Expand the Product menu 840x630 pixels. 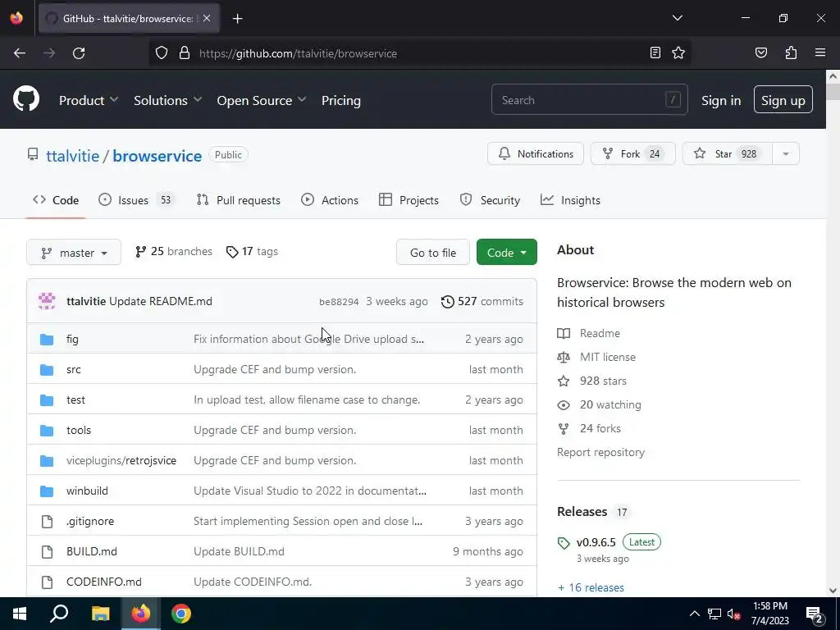pyautogui.click(x=89, y=100)
